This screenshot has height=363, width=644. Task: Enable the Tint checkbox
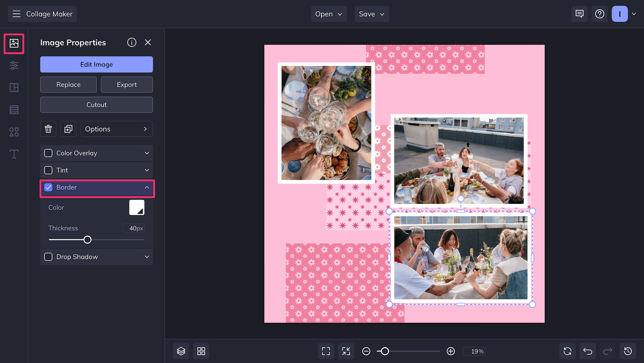[x=48, y=170]
